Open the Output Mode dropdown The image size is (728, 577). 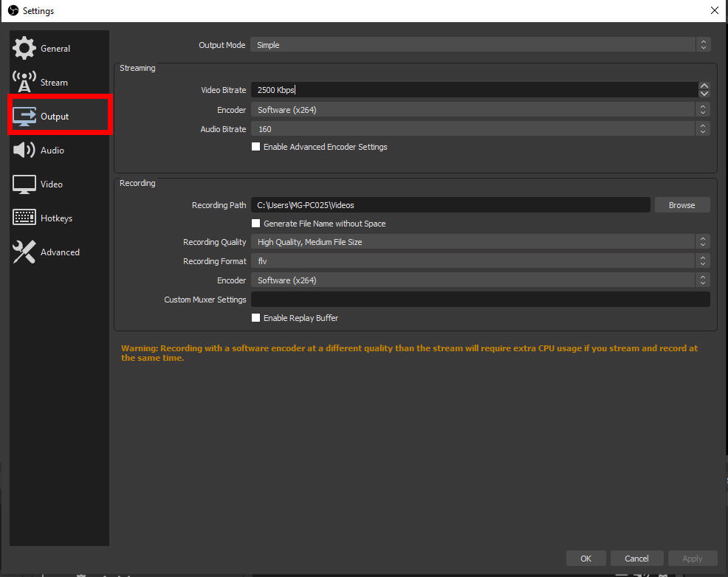coord(480,45)
